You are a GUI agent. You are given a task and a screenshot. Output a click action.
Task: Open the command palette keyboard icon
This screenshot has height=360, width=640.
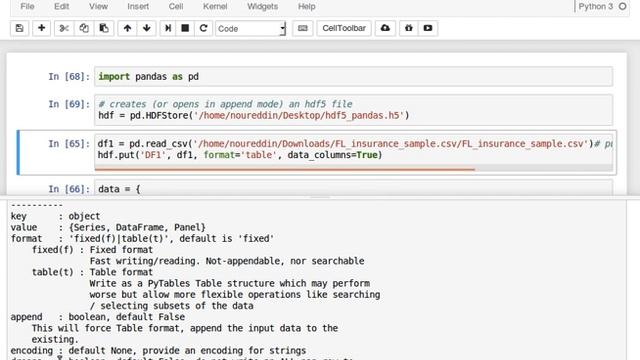(x=302, y=28)
